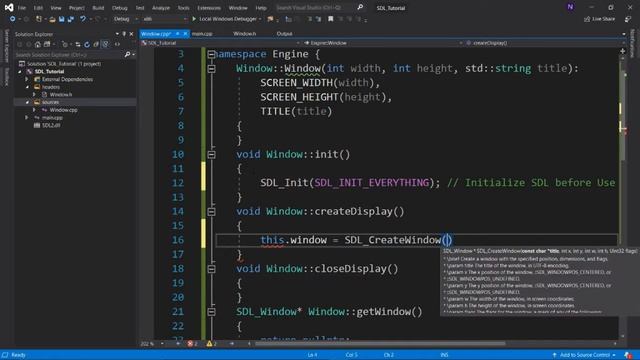Click the Undo toolbar icon
Viewport: 640px width, 360px height.
[x=83, y=19]
